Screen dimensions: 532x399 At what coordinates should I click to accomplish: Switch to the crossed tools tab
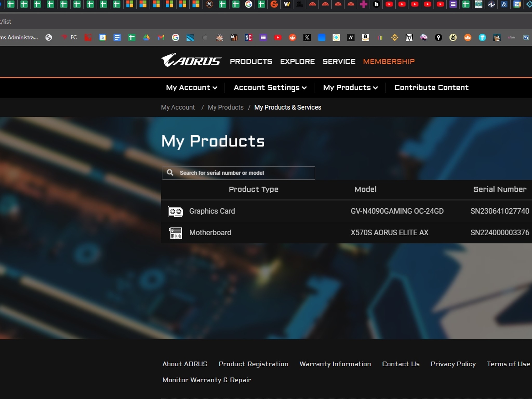tap(209, 4)
